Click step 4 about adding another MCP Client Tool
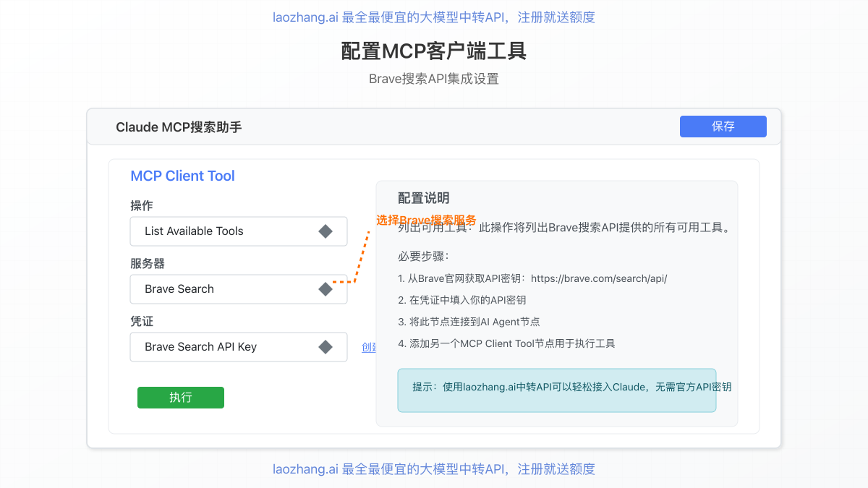Screen dimensions: 868x488 click(x=506, y=343)
